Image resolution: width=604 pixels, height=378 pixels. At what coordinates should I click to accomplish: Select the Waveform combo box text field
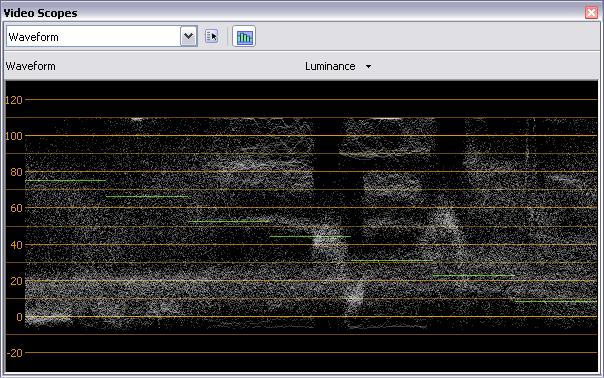[93, 37]
